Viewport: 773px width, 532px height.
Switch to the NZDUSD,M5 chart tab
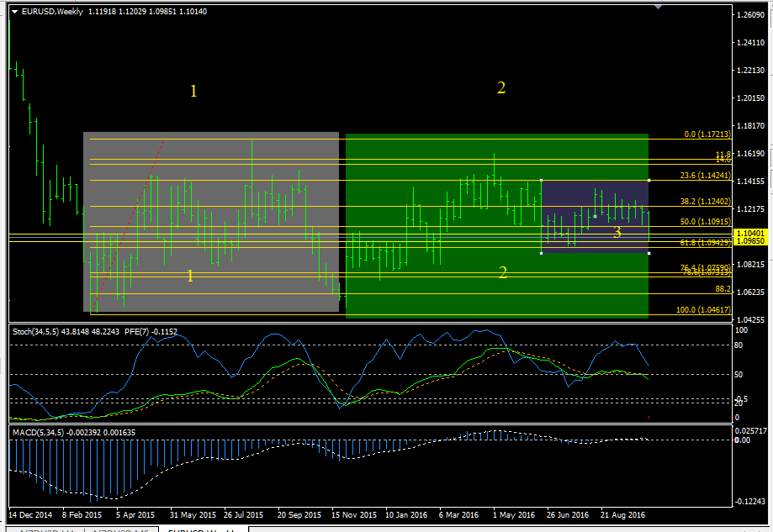tap(121, 530)
